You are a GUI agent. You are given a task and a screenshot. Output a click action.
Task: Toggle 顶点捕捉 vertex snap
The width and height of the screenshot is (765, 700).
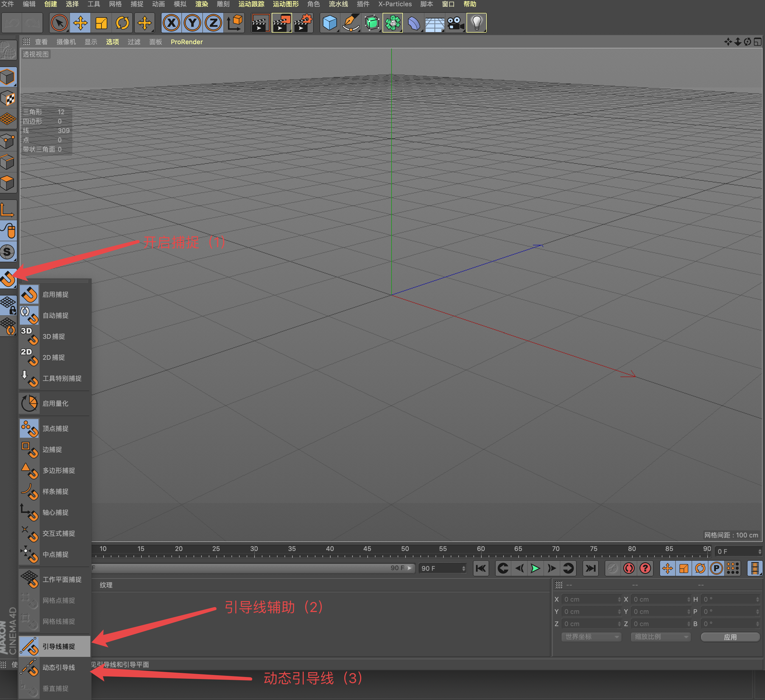(x=54, y=428)
